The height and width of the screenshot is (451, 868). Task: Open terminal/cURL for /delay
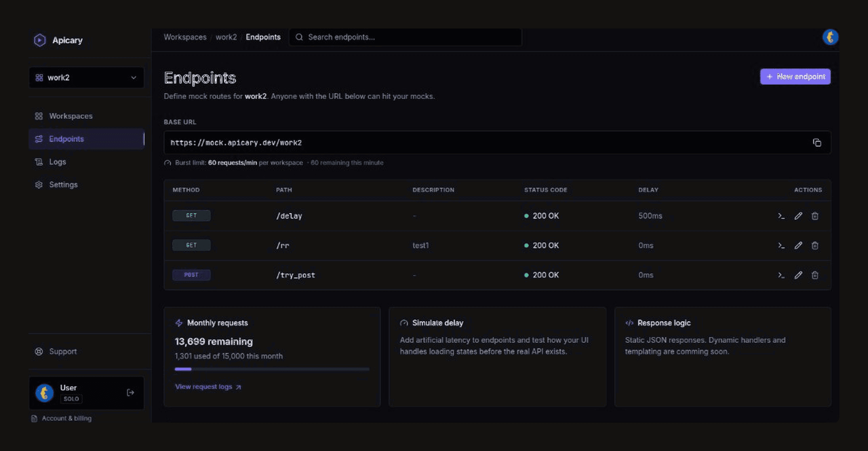coord(781,216)
